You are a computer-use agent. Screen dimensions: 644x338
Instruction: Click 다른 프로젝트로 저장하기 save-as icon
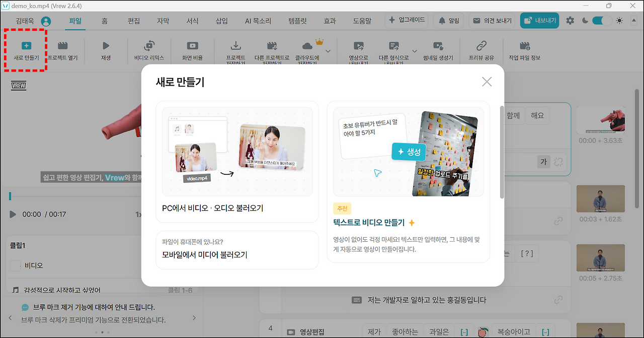pyautogui.click(x=272, y=46)
